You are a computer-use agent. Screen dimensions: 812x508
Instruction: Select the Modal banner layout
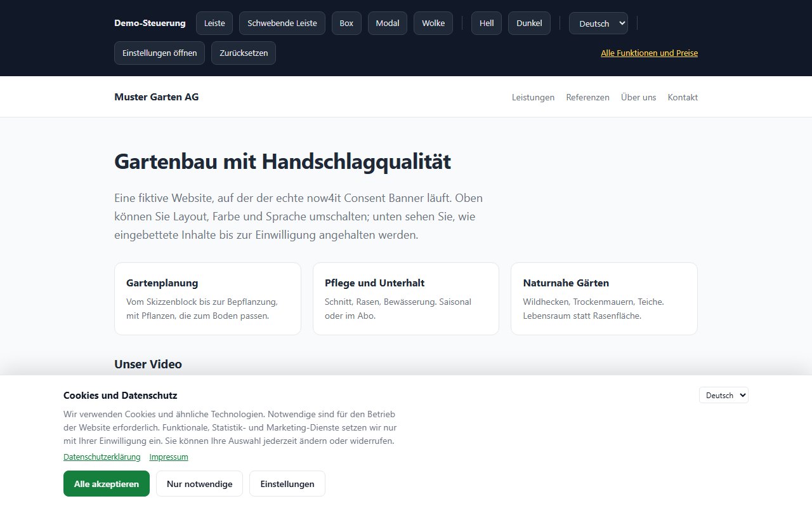click(388, 23)
